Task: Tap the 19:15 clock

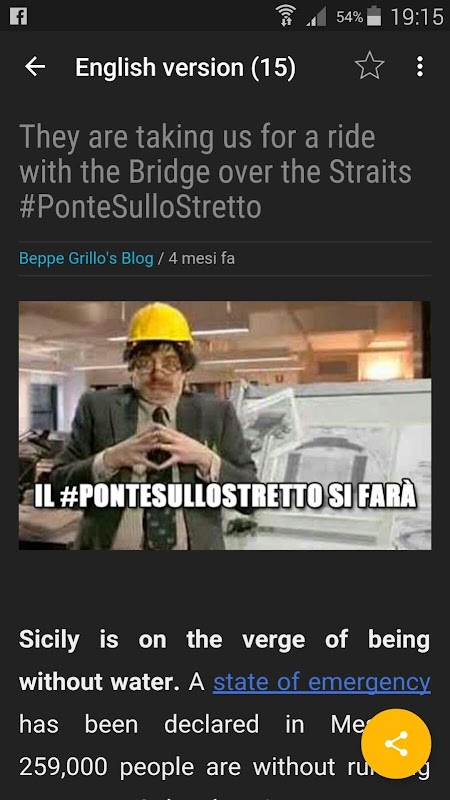Action: [417, 17]
